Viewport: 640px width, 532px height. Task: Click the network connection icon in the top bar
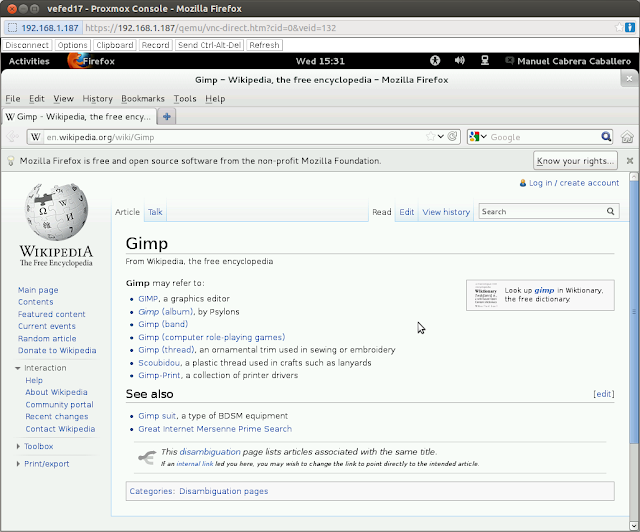484,61
